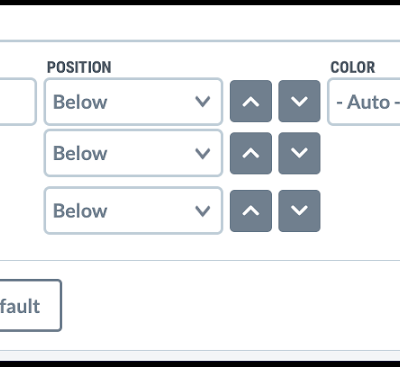Click the COLOR column label
This screenshot has width=400, height=367.
pyautogui.click(x=353, y=67)
